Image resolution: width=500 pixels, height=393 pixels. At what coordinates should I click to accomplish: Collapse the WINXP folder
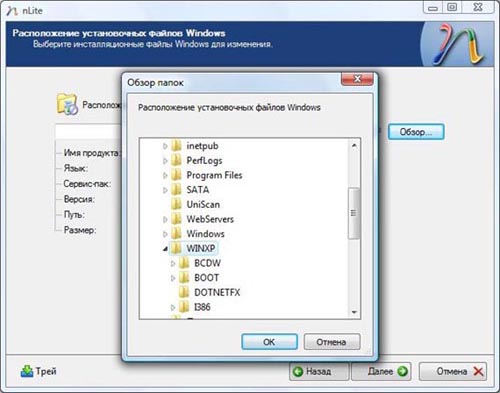(x=165, y=249)
